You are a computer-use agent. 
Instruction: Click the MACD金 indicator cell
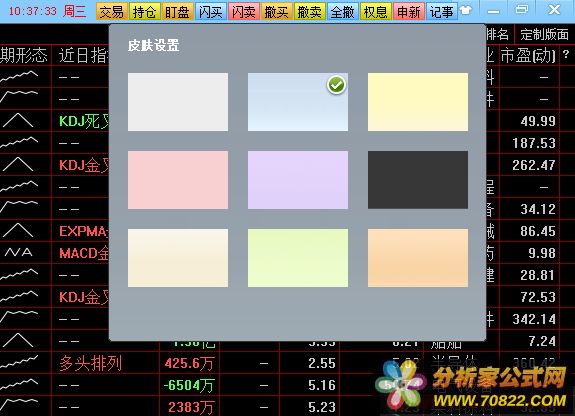coord(84,253)
